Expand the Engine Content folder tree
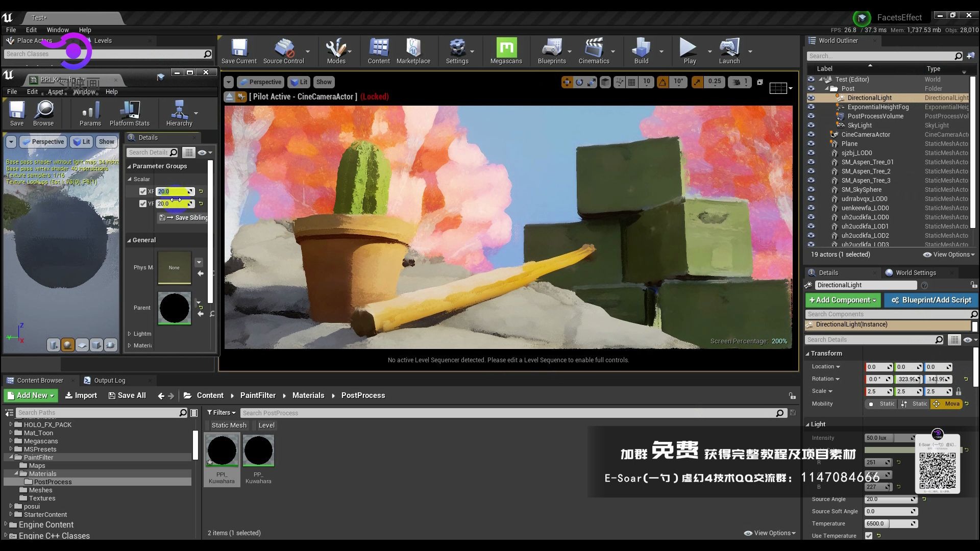The height and width of the screenshot is (551, 980). point(6,524)
